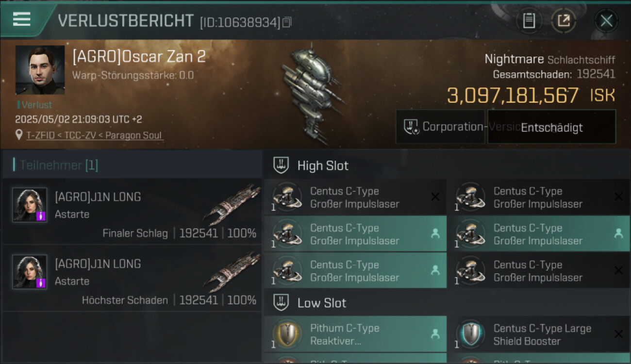Select the Teilnehmer [1] tab
The width and height of the screenshot is (631, 364).
click(x=58, y=165)
